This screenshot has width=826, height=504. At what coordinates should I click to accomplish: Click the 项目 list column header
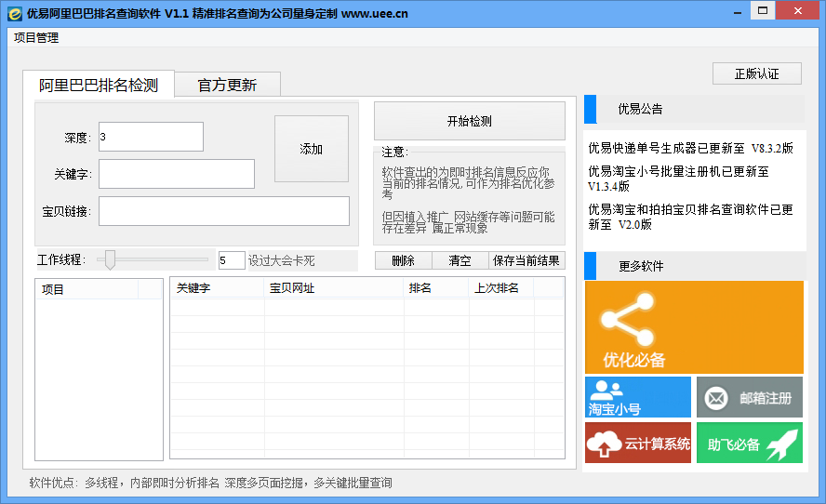point(87,289)
